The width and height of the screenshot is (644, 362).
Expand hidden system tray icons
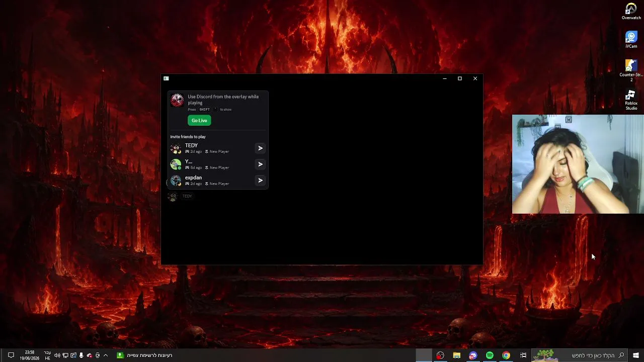coord(106,355)
